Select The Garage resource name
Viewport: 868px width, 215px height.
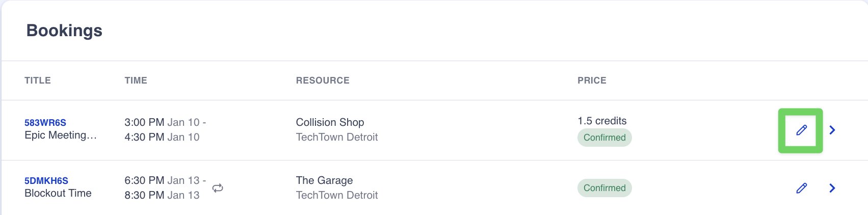pyautogui.click(x=324, y=180)
